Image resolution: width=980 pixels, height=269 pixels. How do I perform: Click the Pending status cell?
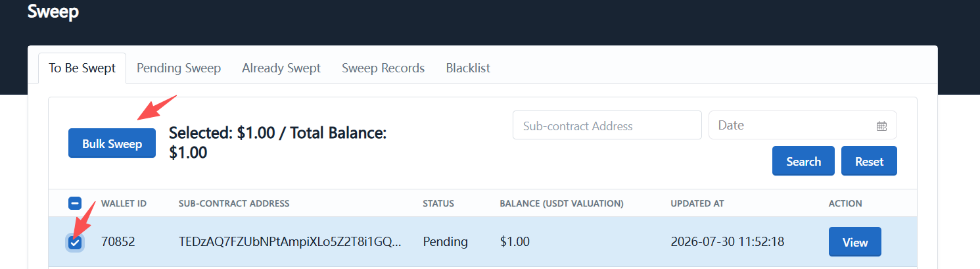click(445, 242)
